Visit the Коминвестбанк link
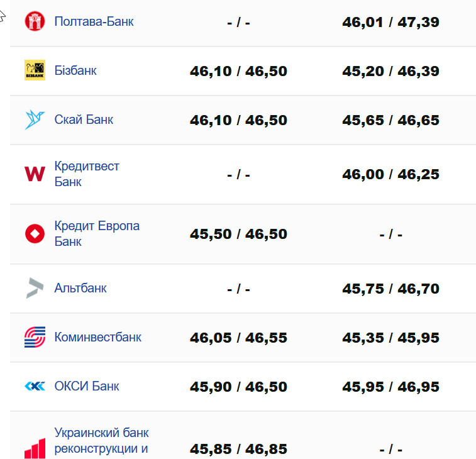 click(97, 337)
